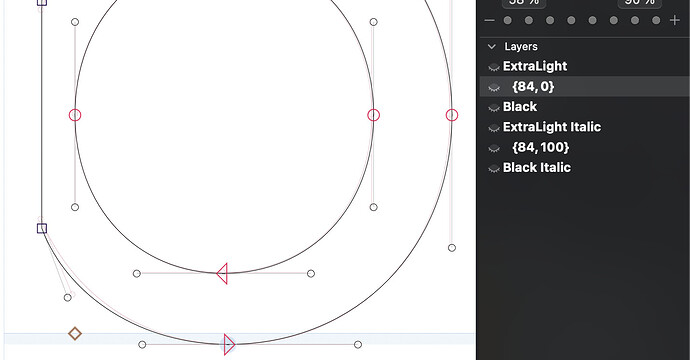Screen dimensions: 690x360
Task: Click first dot in the dotted slider row
Action: [507, 20]
